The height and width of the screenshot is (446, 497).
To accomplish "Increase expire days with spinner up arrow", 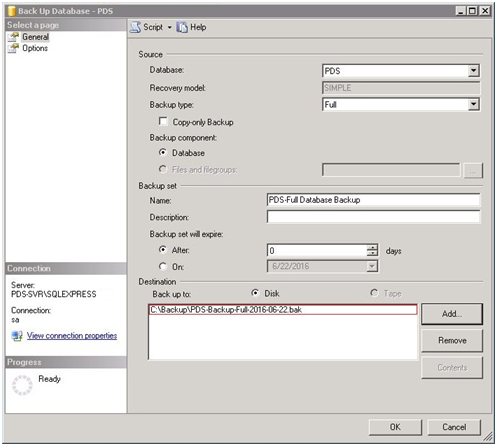I will pyautogui.click(x=372, y=247).
